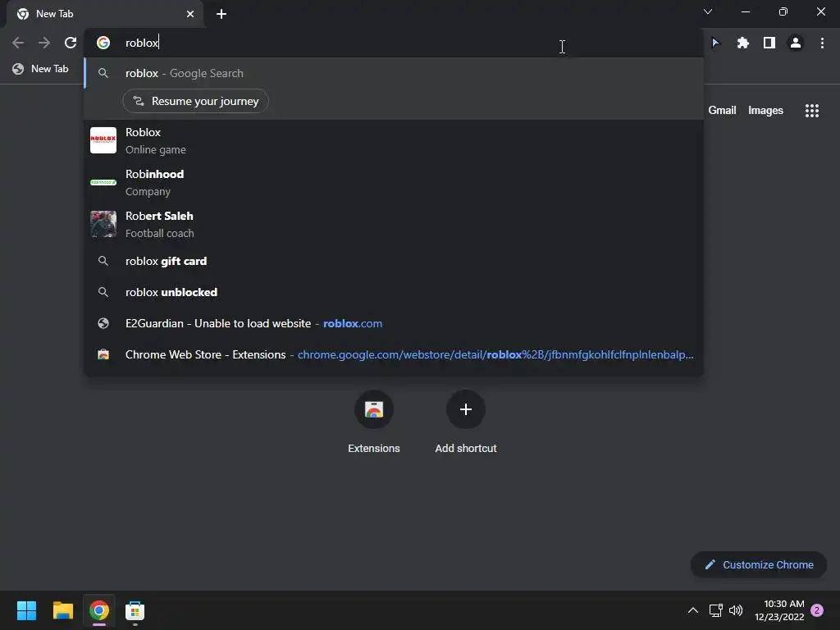This screenshot has width=840, height=630.
Task: Open the clock showing 10:30 AM
Action: [779, 610]
